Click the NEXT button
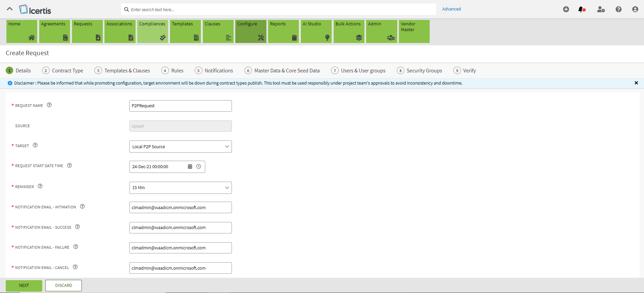Viewport: 644px width, 293px height. tap(24, 286)
